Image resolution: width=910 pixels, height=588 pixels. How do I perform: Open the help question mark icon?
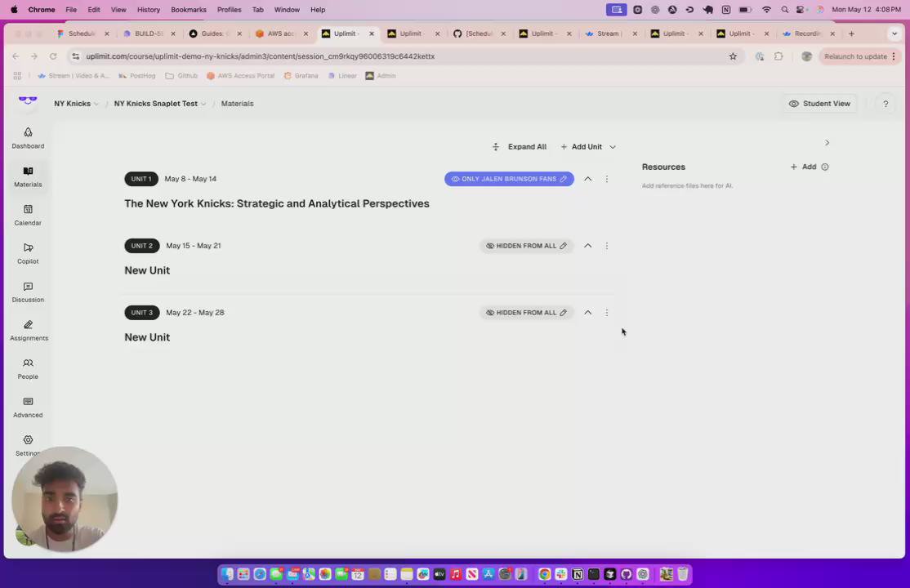click(x=885, y=104)
